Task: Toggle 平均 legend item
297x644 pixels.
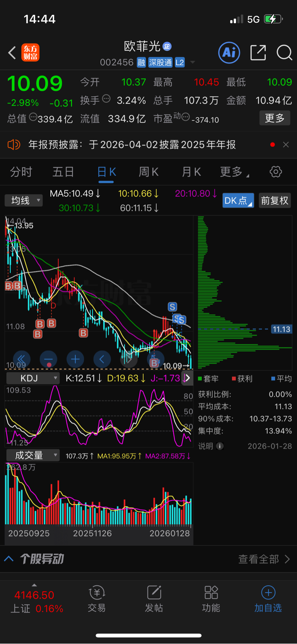Action: [282, 379]
